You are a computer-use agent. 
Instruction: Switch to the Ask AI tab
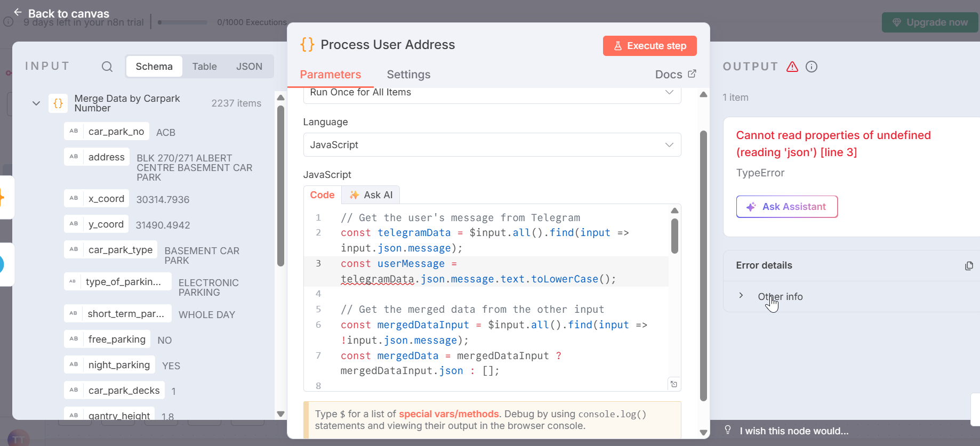pos(371,195)
